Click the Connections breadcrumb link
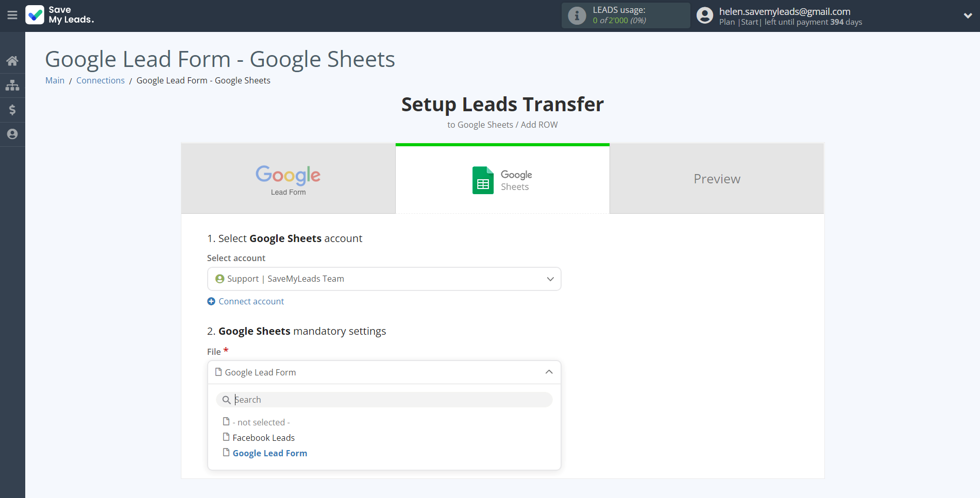The width and height of the screenshot is (980, 498). (x=100, y=80)
